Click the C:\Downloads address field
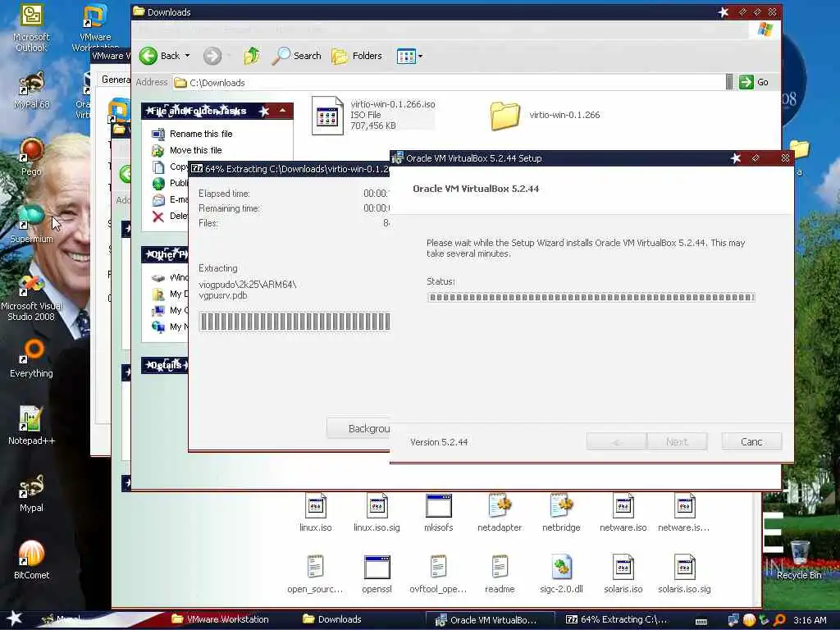 449,83
